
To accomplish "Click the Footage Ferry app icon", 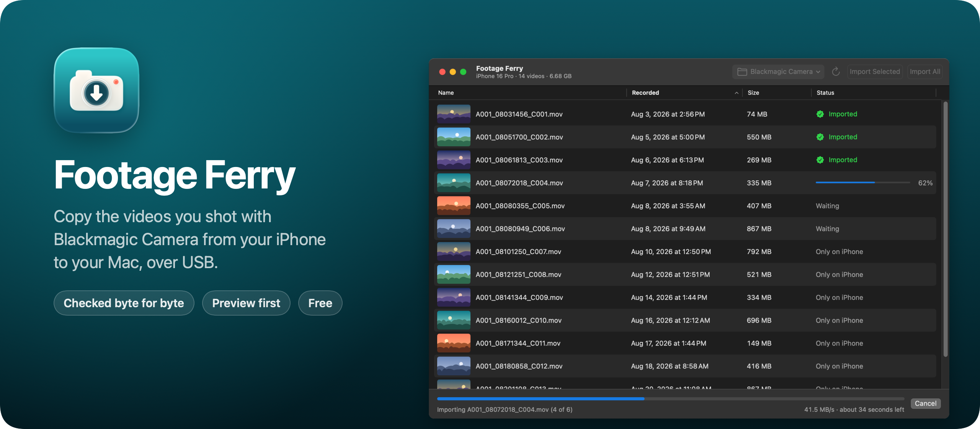I will click(96, 90).
